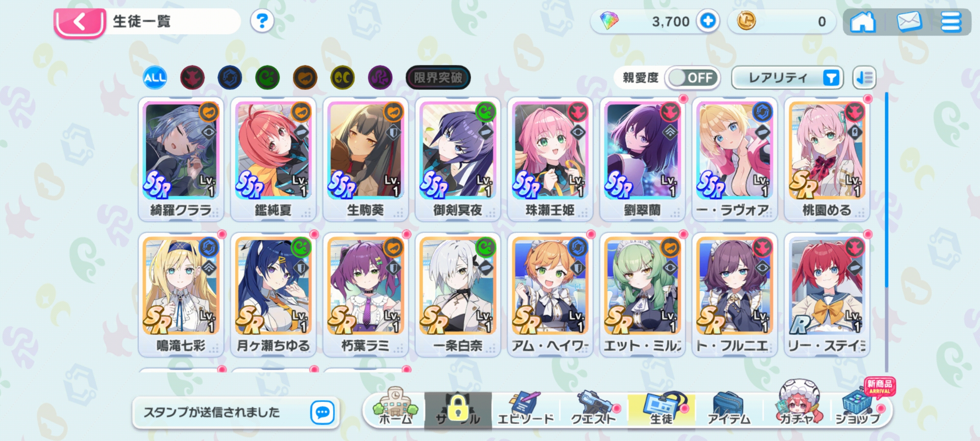Add gems with the blue plus icon
The image size is (980, 441).
click(708, 21)
